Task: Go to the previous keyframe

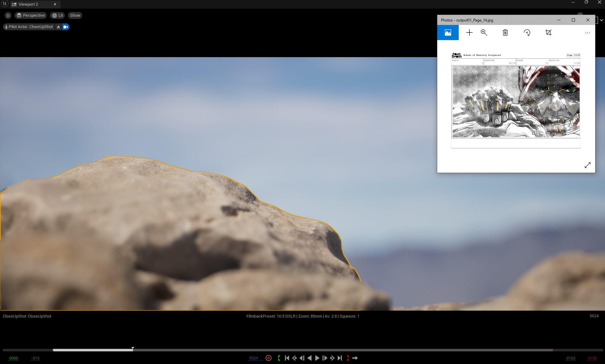Action: 294,358
